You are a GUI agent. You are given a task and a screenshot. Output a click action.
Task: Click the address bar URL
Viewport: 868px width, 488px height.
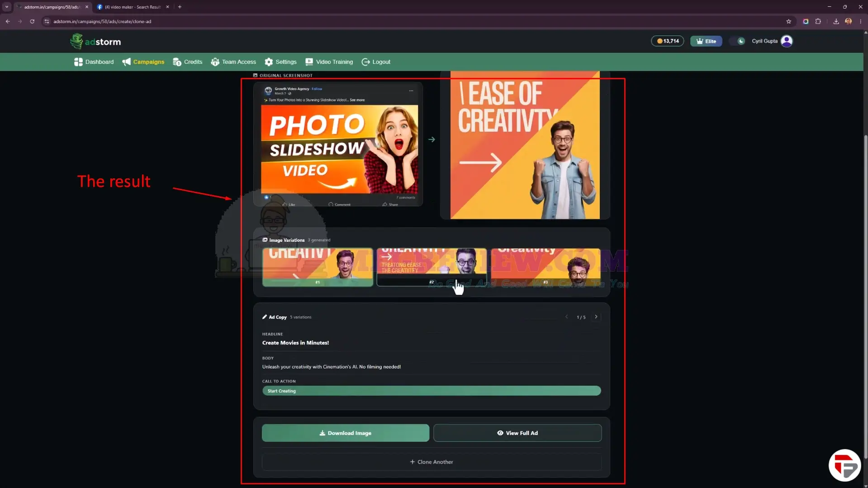pos(102,21)
